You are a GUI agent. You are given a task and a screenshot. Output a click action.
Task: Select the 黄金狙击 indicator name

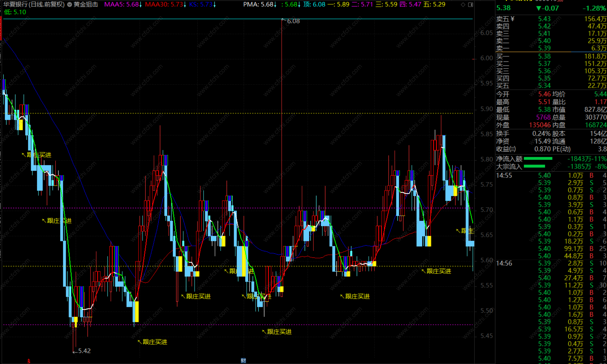click(x=86, y=5)
